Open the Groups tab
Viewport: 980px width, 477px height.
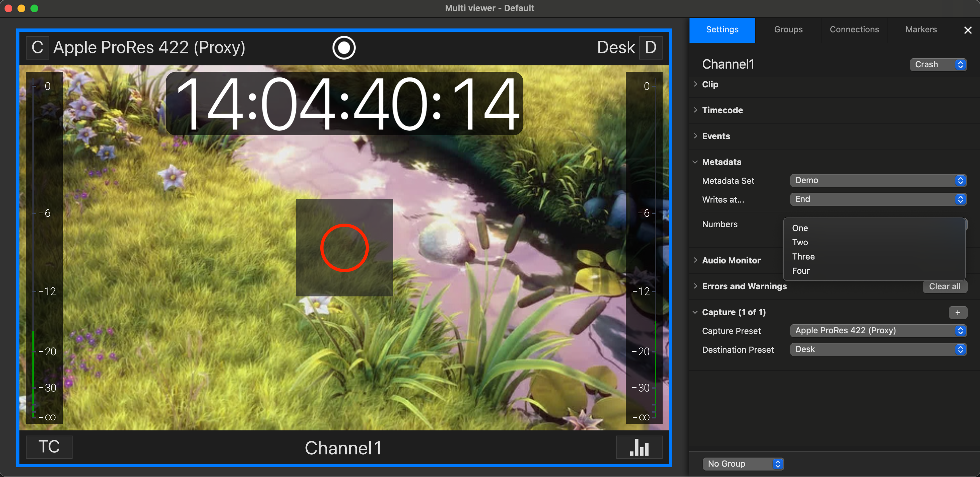[788, 30]
